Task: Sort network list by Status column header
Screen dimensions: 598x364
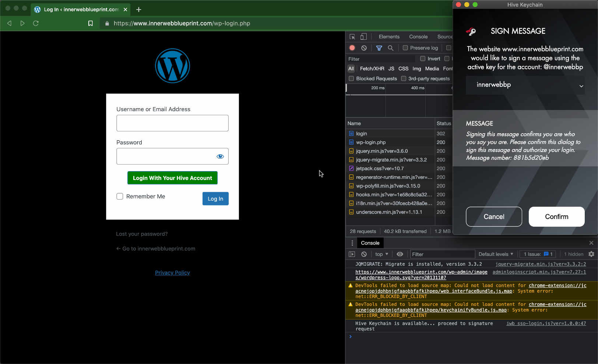Action: pos(444,124)
